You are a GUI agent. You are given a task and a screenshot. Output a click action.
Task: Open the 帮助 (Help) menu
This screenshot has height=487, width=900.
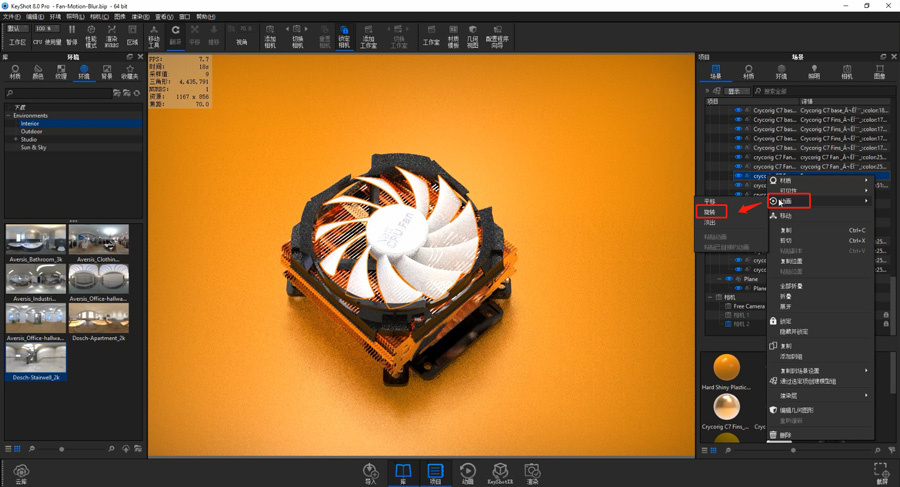point(206,17)
